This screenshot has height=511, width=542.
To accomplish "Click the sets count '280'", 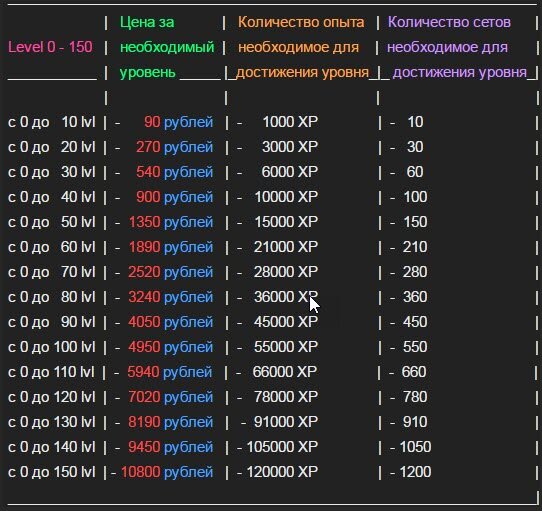I will point(415,272).
